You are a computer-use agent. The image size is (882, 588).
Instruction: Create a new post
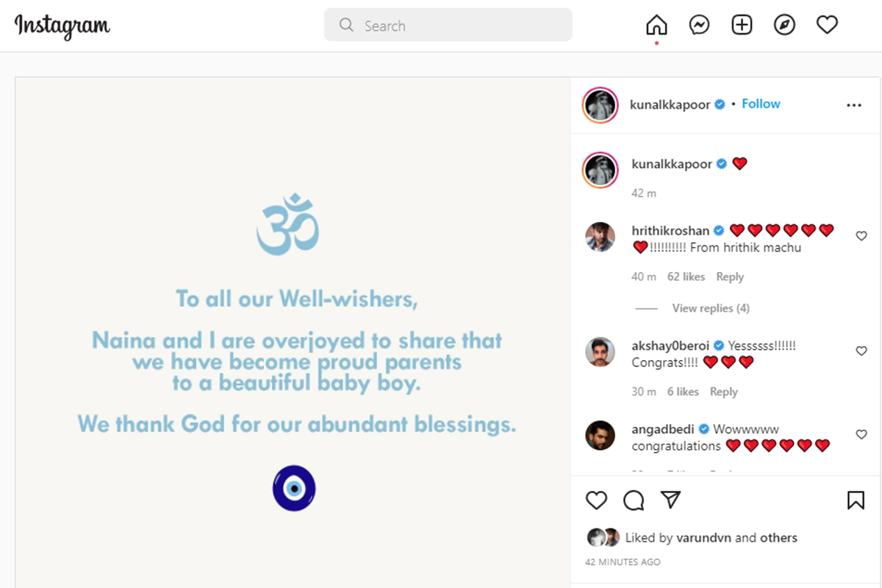point(742,25)
